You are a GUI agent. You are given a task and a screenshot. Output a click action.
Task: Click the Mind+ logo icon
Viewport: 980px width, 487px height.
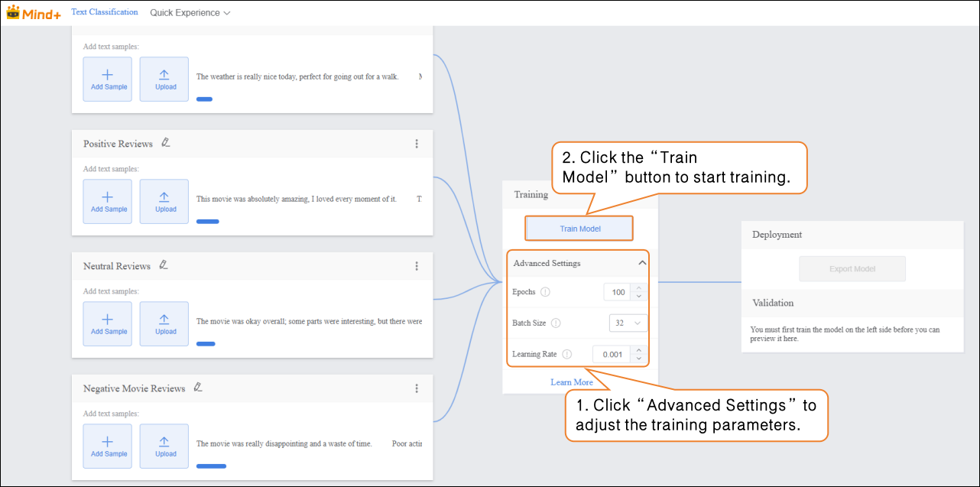[13, 12]
